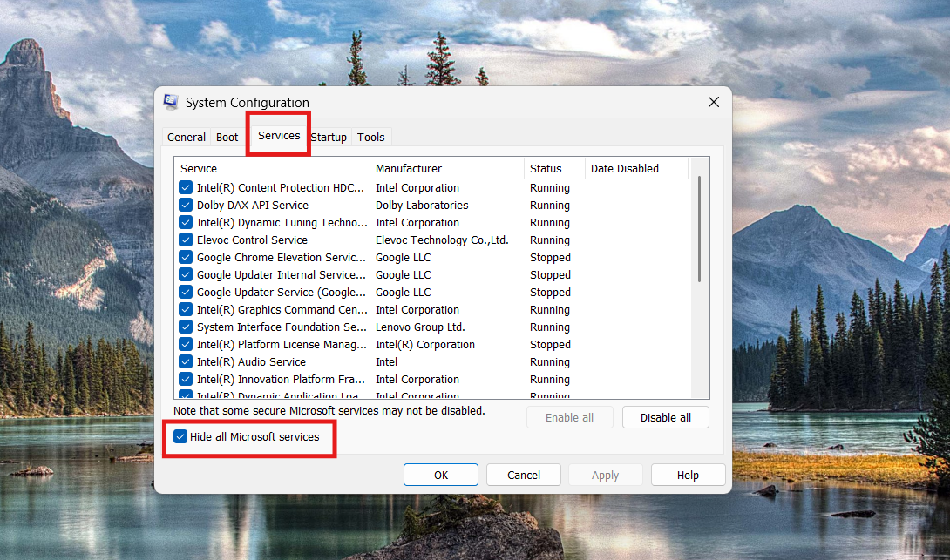This screenshot has width=950, height=560.
Task: Uncheck Intel(R) Content Protection HDC service
Action: [x=185, y=187]
